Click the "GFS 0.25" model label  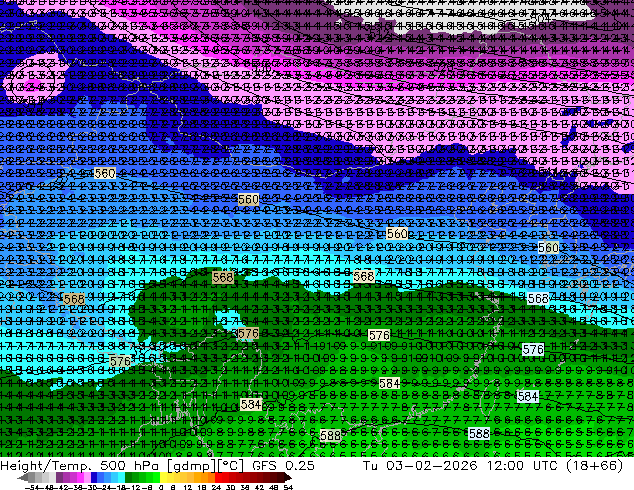click(x=283, y=465)
